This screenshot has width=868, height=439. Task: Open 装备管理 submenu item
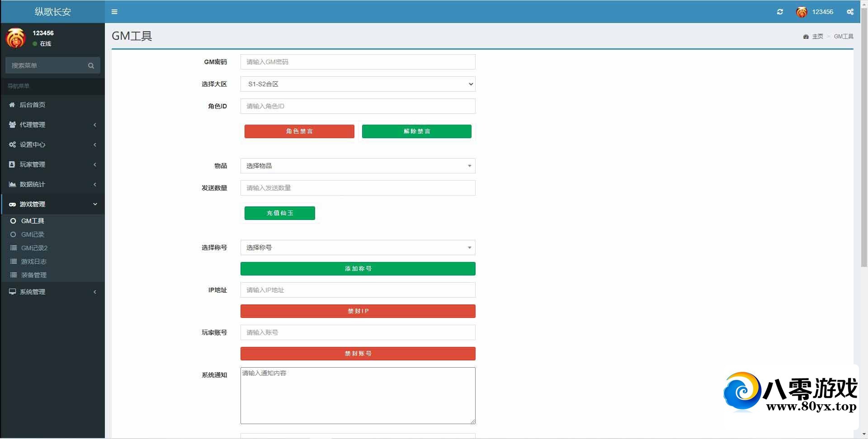click(x=33, y=275)
